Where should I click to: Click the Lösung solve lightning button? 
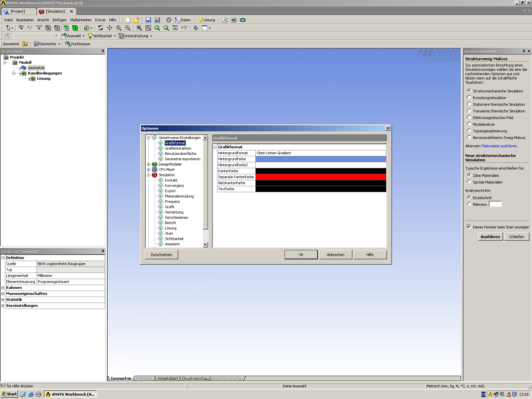(207, 20)
